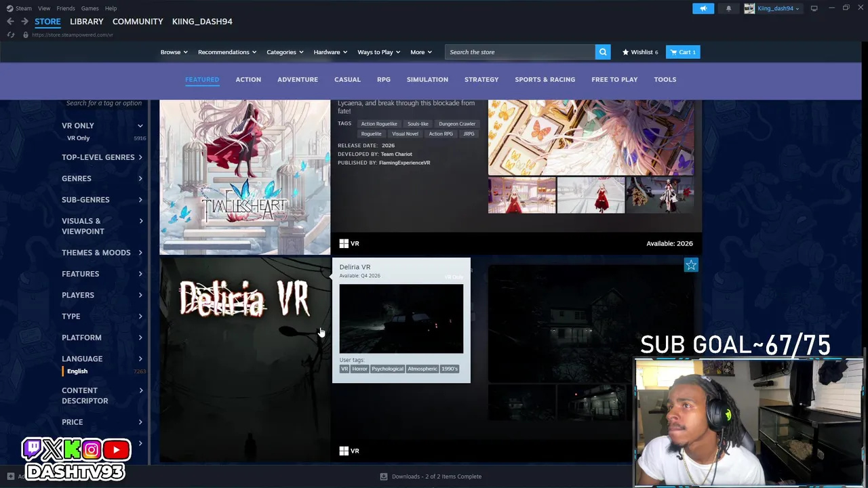Go forward with the forward arrow
Screen dimensions: 868x488
tap(24, 22)
